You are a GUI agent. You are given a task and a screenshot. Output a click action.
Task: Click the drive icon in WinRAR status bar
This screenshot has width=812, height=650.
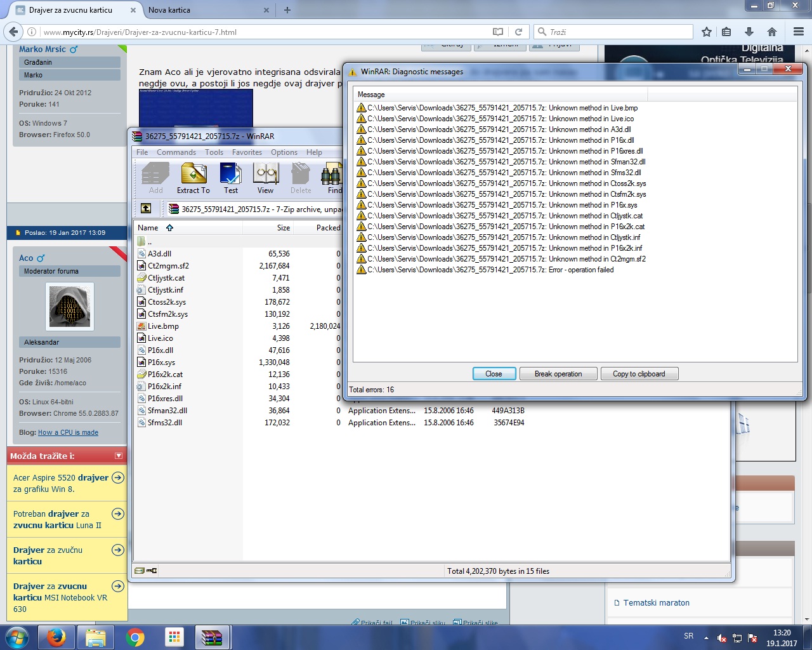pyautogui.click(x=140, y=571)
